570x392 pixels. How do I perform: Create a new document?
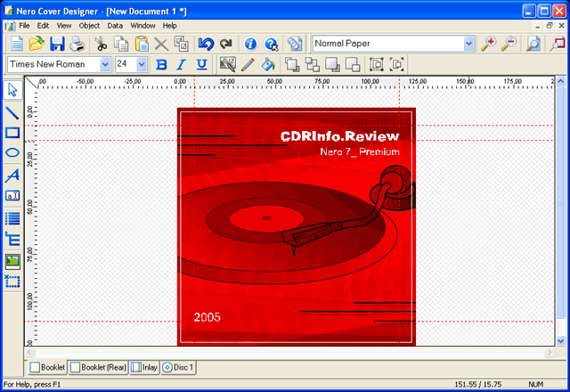[17, 44]
